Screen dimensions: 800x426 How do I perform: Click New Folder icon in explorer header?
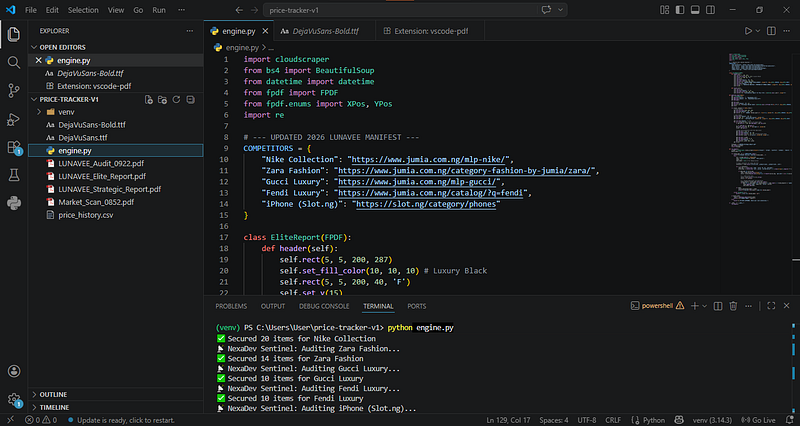162,99
